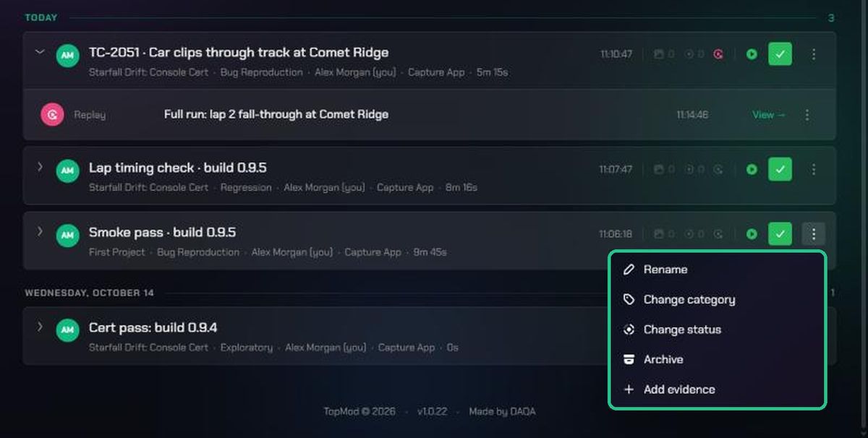Click Full run: lap 2 fall-through text

tap(276, 114)
